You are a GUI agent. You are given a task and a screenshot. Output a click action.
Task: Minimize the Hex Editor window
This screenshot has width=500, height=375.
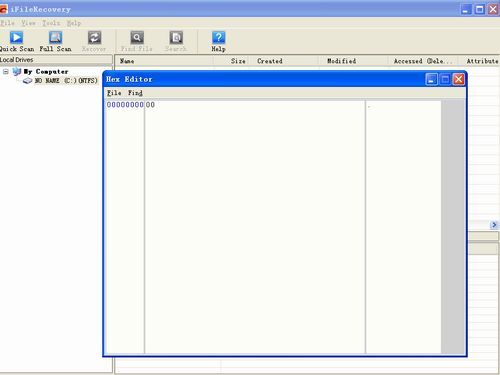tap(431, 79)
